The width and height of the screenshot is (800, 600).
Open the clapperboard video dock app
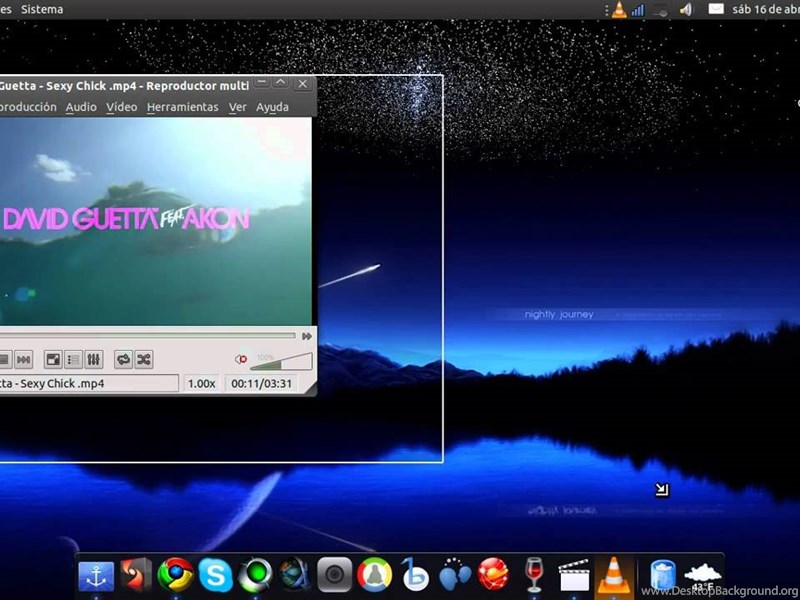[x=573, y=576]
